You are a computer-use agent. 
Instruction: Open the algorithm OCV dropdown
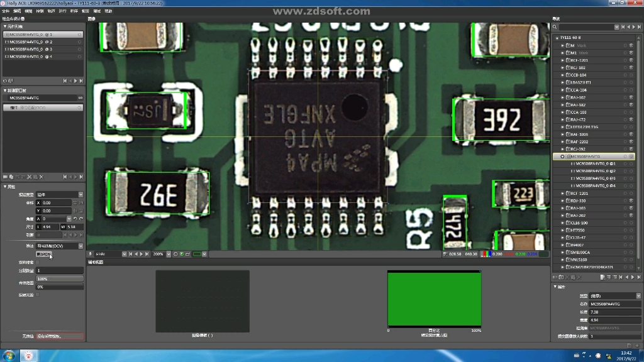pos(80,246)
